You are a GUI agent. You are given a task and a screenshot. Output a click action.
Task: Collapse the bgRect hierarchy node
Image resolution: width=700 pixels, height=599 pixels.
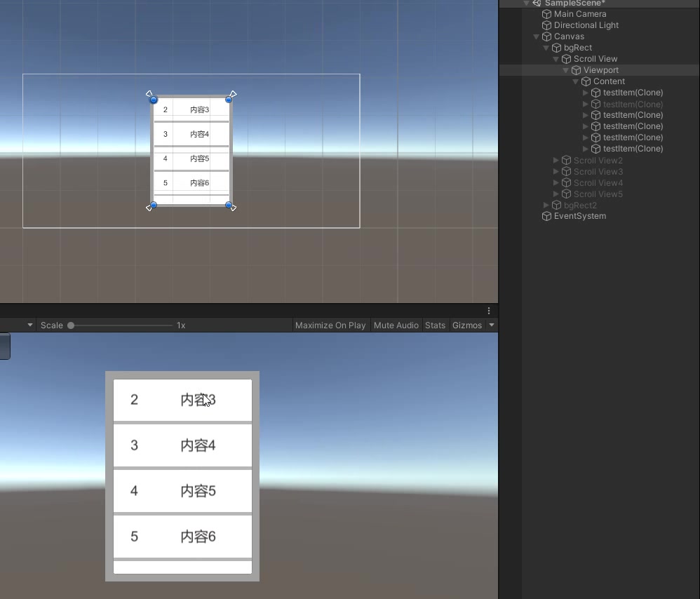(546, 48)
